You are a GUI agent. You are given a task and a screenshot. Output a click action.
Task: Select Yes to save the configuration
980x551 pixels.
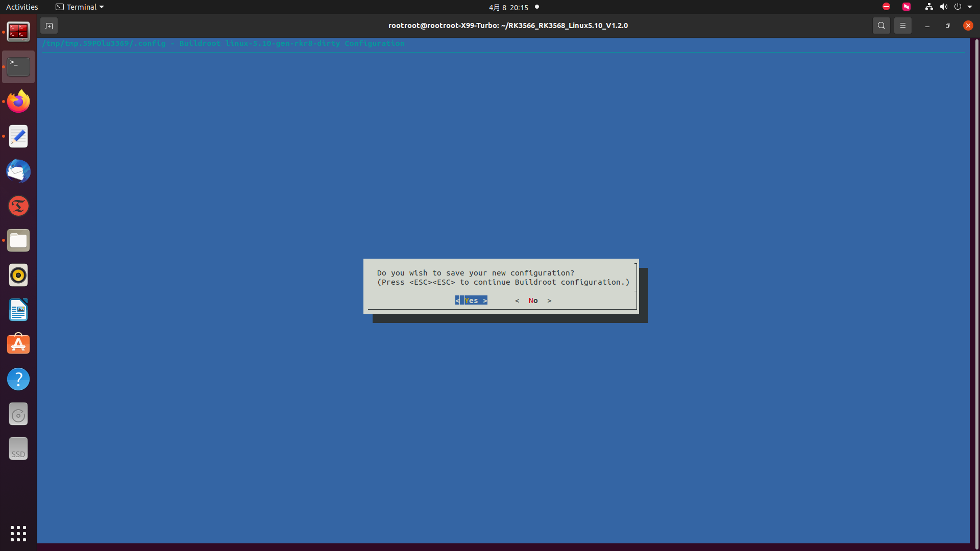point(471,300)
